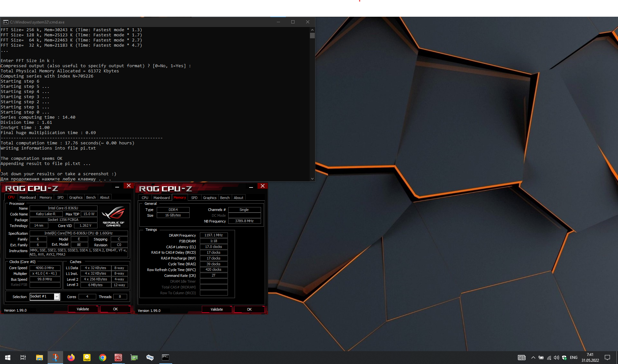The image size is (618, 364).
Task: Click the cmd window scrollbar up arrow
Action: tap(312, 30)
